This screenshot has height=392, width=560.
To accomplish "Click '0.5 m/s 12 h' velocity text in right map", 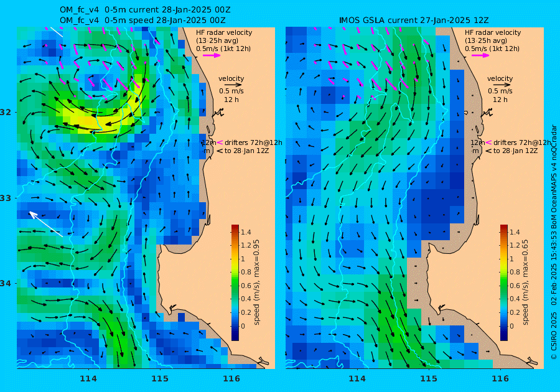I will [500, 95].
